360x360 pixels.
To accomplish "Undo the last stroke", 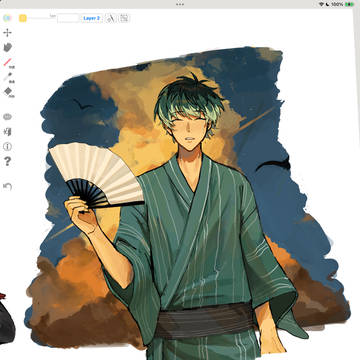I will pyautogui.click(x=7, y=186).
